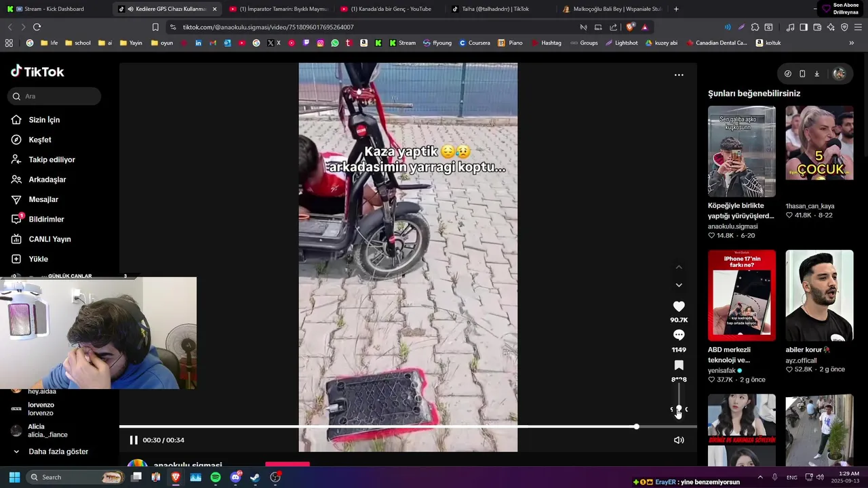This screenshot has width=868, height=488.
Task: Mute the video with the speaker icon
Action: click(x=679, y=440)
